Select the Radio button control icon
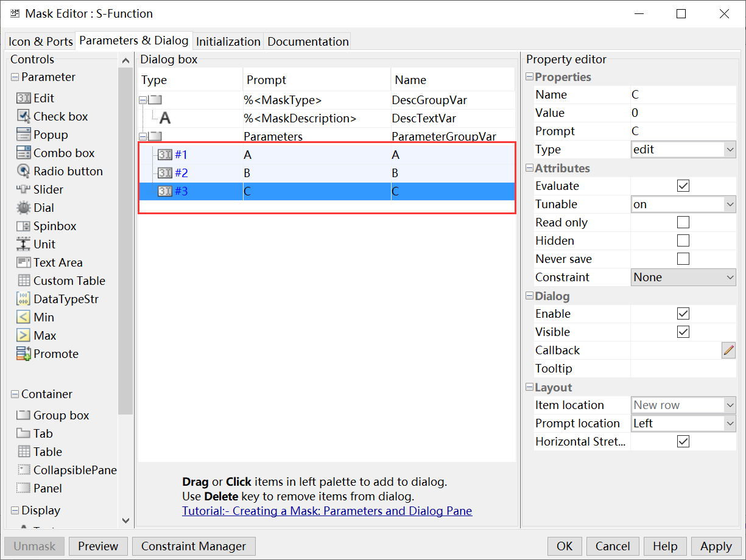746x560 pixels. 24,171
